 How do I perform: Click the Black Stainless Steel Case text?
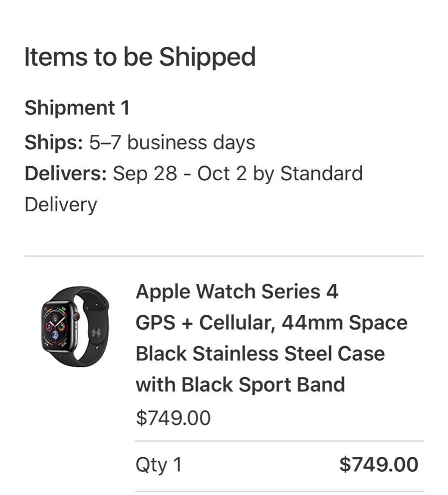coord(260,353)
